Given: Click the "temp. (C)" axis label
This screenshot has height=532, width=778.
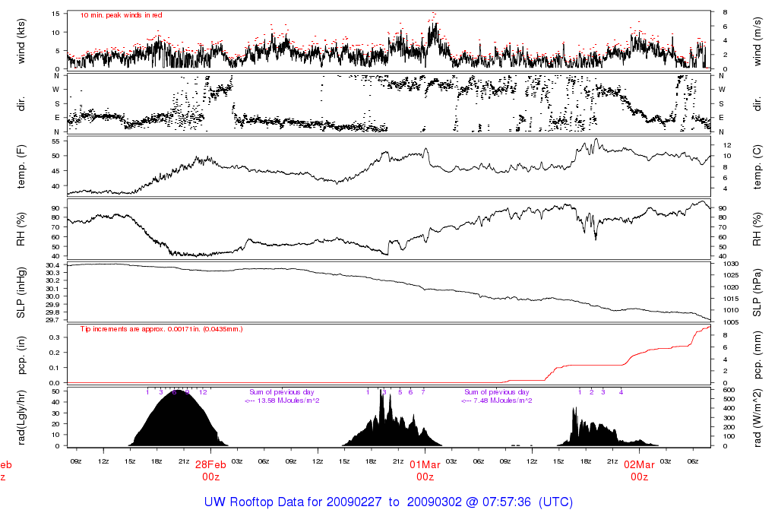Looking at the screenshot, I should [757, 166].
